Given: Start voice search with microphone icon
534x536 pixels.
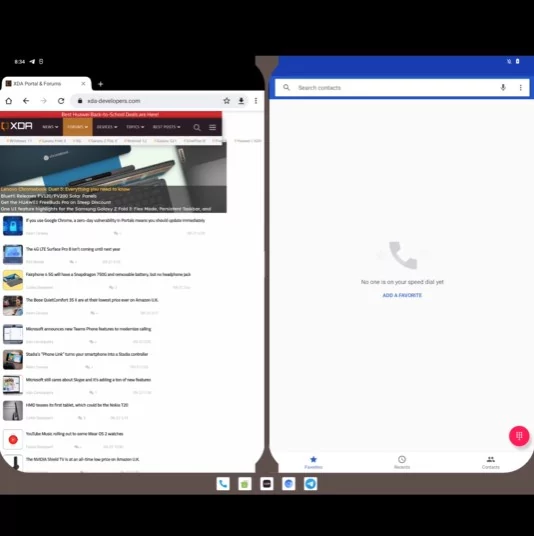Looking at the screenshot, I should point(503,88).
